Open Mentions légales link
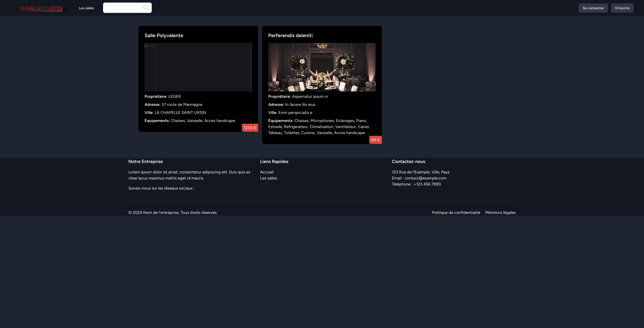This screenshot has width=644, height=328. [500, 213]
